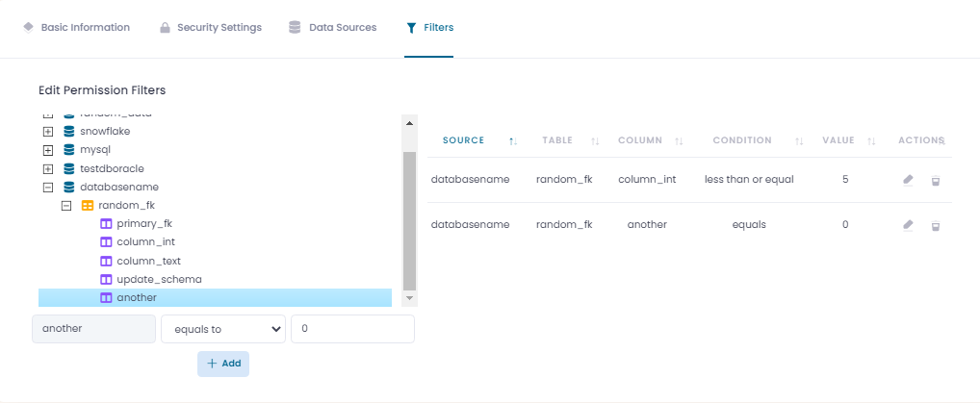Expand the mysql data source node
980x403 pixels.
pyautogui.click(x=48, y=150)
